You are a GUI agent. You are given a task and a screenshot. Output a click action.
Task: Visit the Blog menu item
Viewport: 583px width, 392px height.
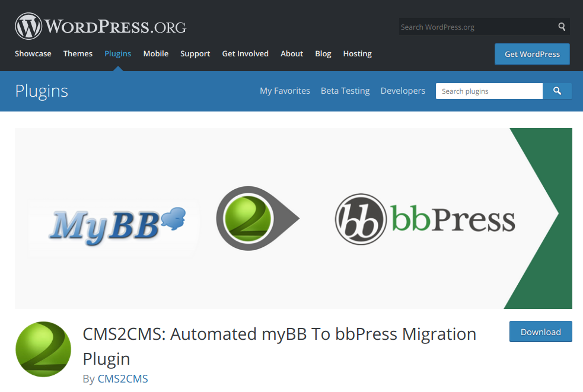(323, 53)
